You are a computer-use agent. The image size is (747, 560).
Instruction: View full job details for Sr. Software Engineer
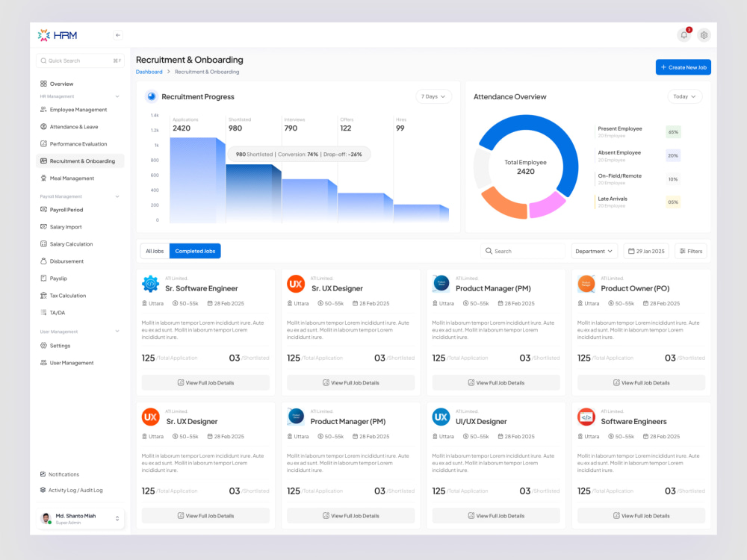205,383
